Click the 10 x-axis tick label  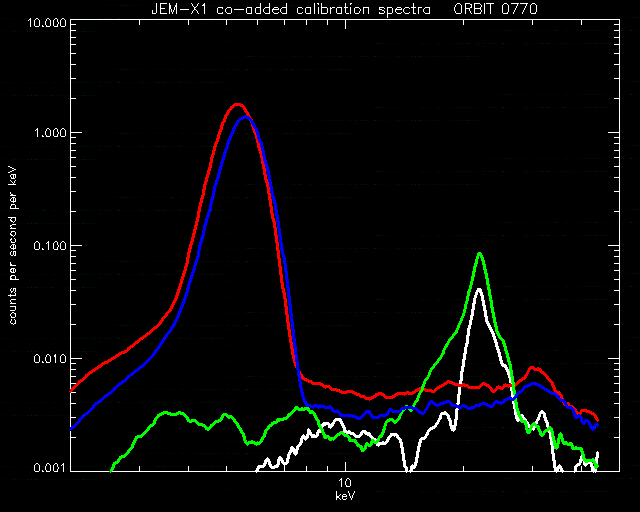coord(345,483)
